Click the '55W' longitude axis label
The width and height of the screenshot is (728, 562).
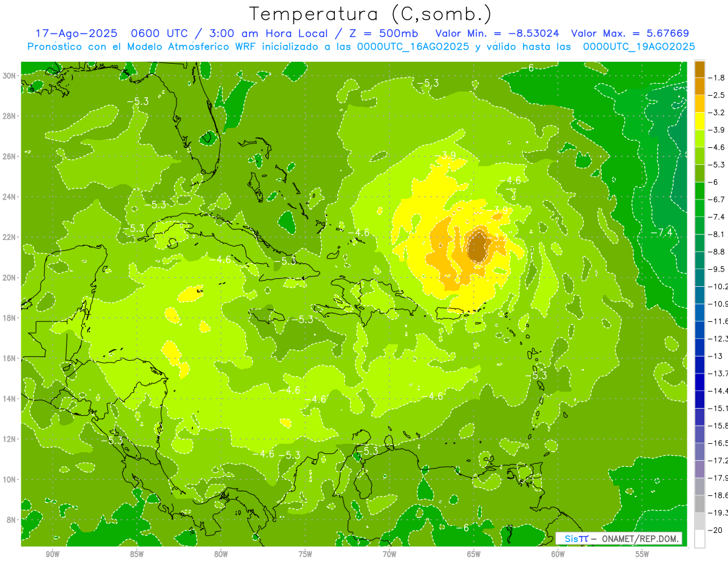642,554
